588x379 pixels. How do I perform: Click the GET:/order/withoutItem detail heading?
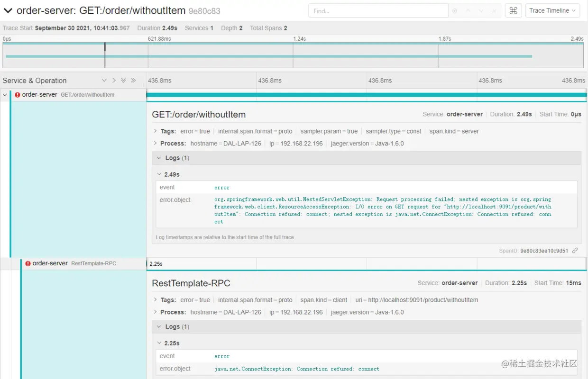(x=199, y=115)
